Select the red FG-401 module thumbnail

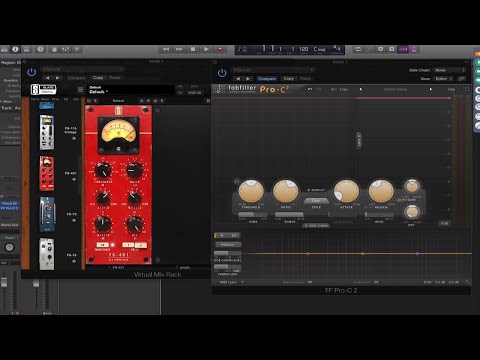click(x=47, y=173)
